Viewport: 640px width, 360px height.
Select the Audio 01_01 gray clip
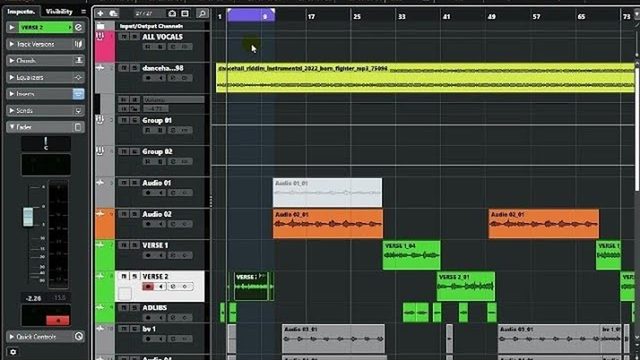tap(327, 193)
